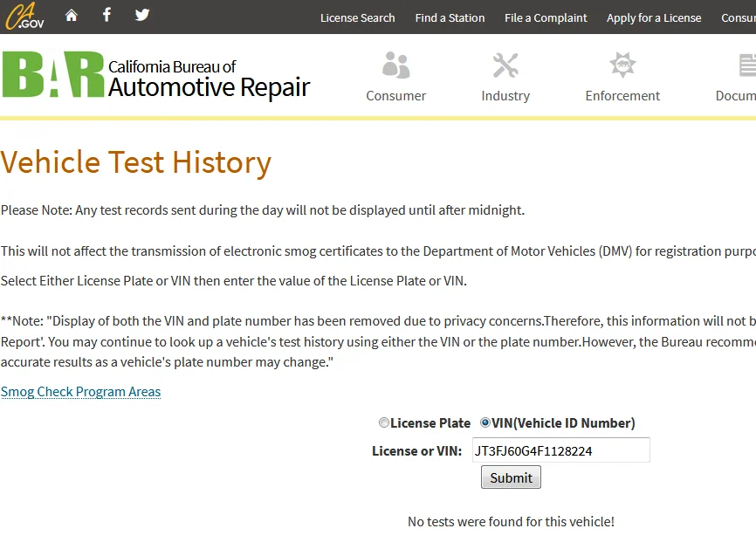Click the Enforcement badge icon
756x549 pixels.
[x=622, y=65]
